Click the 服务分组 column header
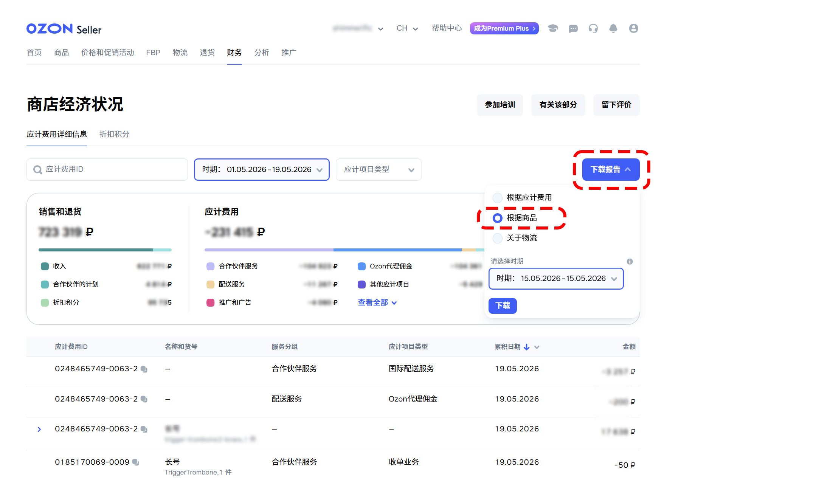The image size is (833, 504). [x=285, y=347]
